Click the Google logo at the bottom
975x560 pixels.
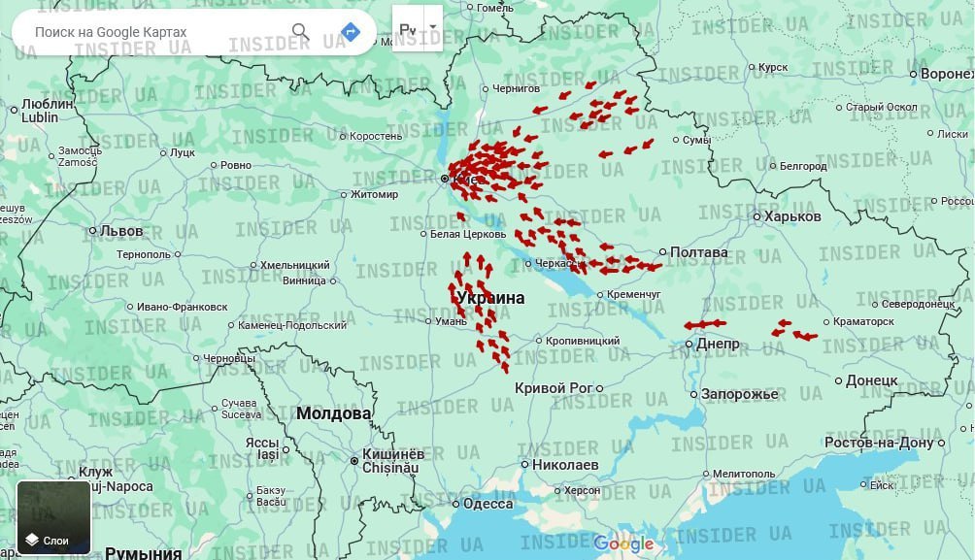626,544
